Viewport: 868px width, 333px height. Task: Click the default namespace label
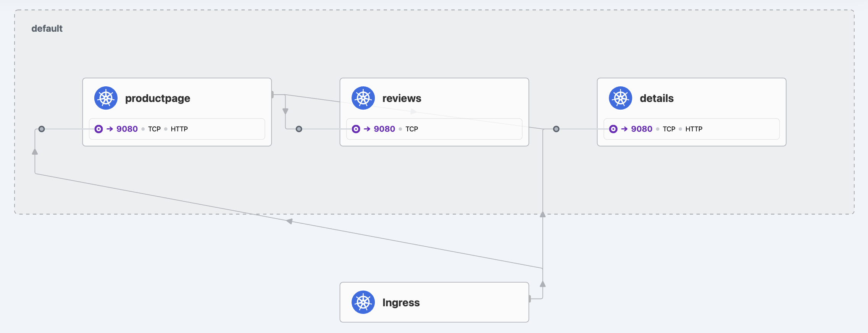tap(47, 29)
